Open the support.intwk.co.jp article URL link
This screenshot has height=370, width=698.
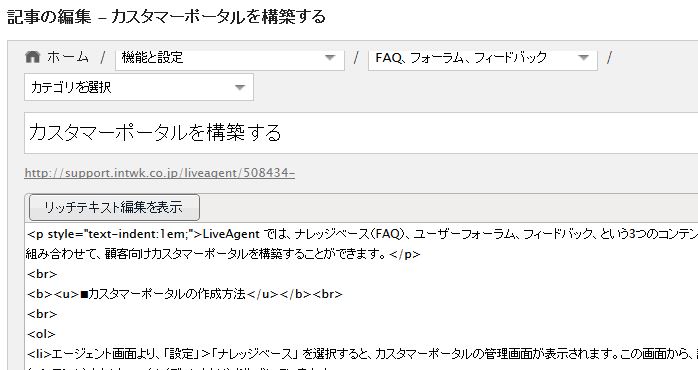pos(159,173)
